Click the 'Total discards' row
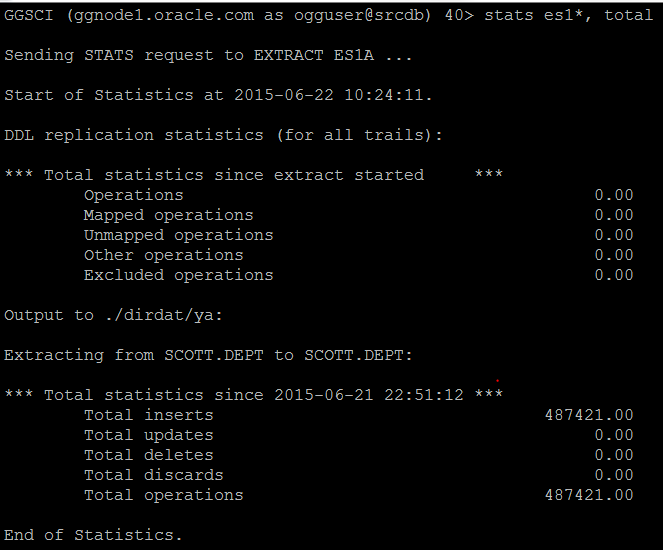 click(x=154, y=475)
